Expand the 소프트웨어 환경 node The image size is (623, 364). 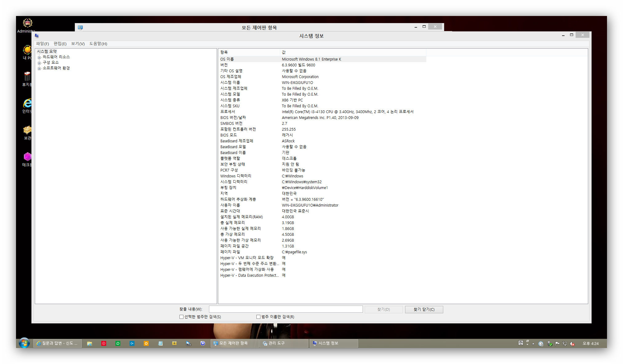(39, 69)
